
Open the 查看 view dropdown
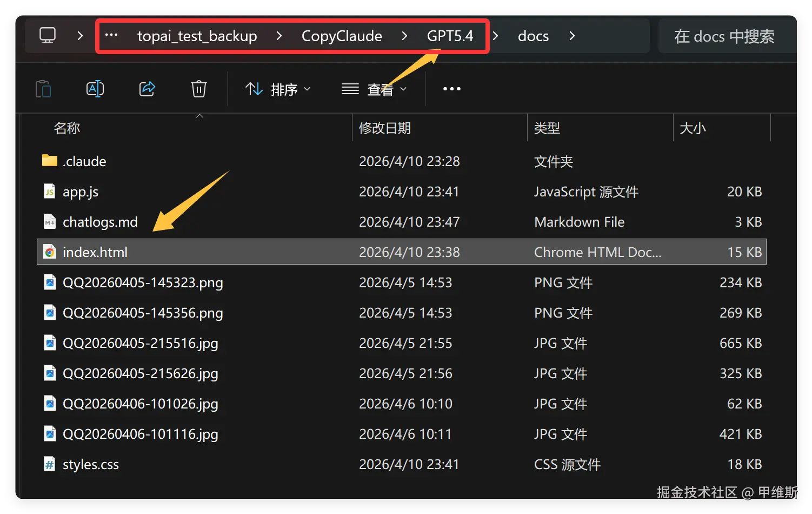coord(374,89)
